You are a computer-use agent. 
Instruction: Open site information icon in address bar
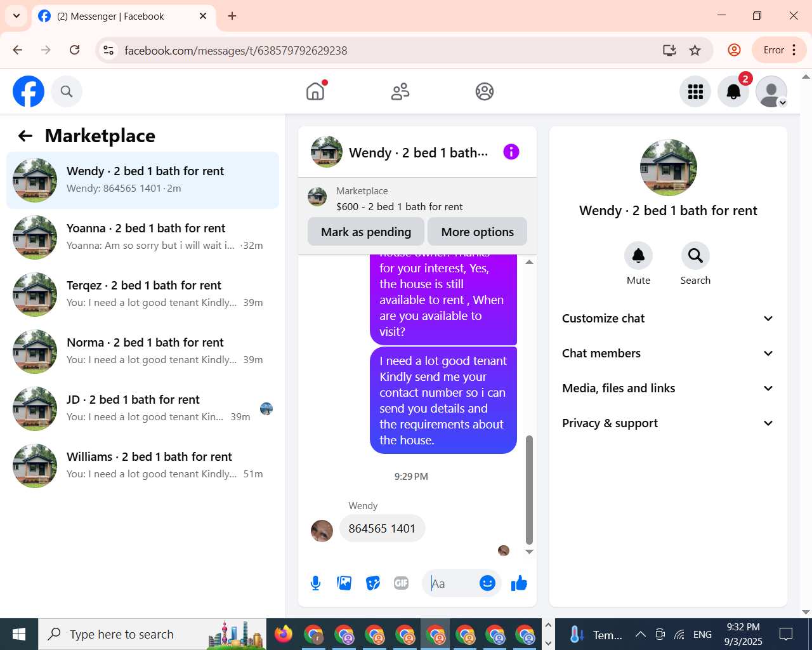(x=108, y=50)
